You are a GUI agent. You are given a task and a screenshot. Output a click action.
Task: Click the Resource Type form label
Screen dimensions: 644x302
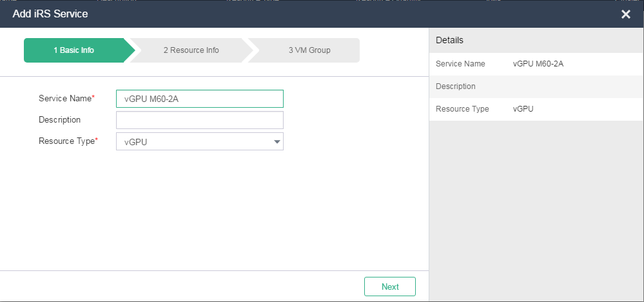(67, 141)
